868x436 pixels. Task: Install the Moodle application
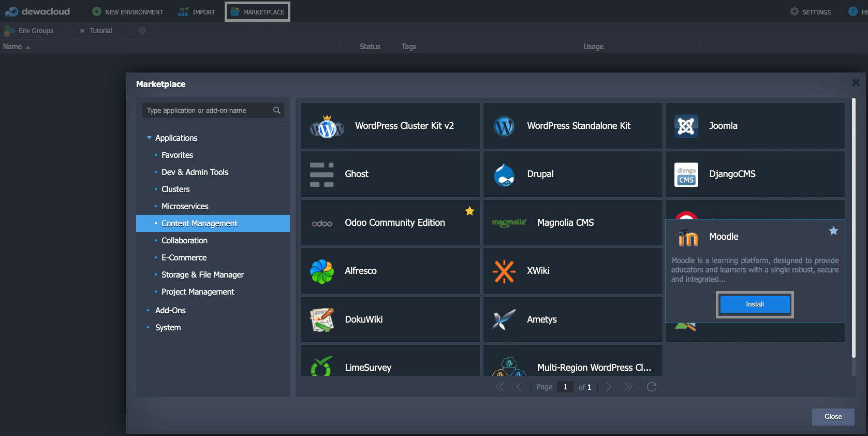coord(755,304)
